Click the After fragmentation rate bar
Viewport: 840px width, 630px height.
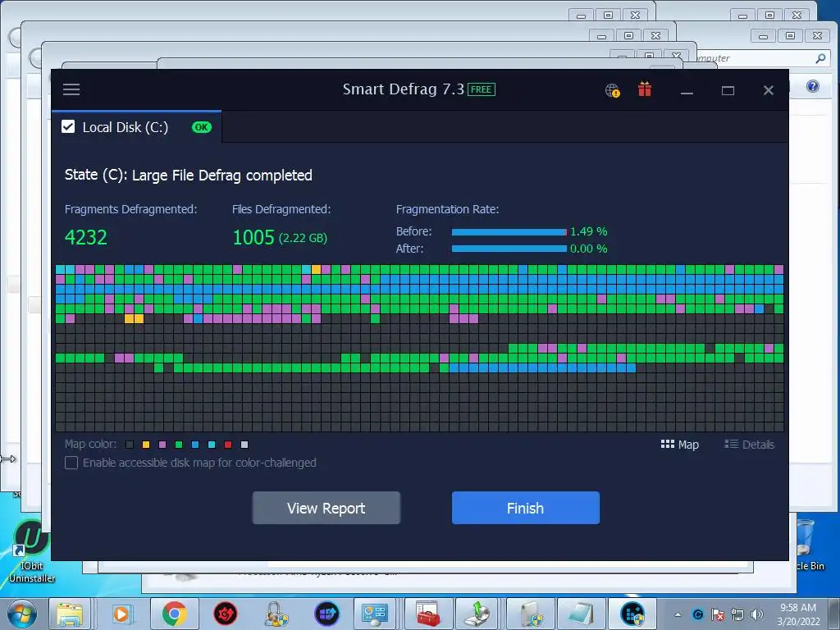click(x=509, y=249)
